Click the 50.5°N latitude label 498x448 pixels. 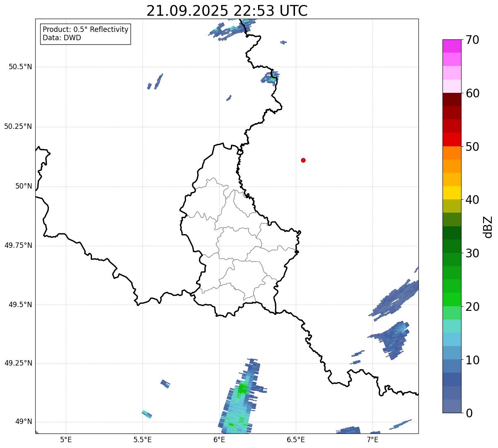coord(20,67)
